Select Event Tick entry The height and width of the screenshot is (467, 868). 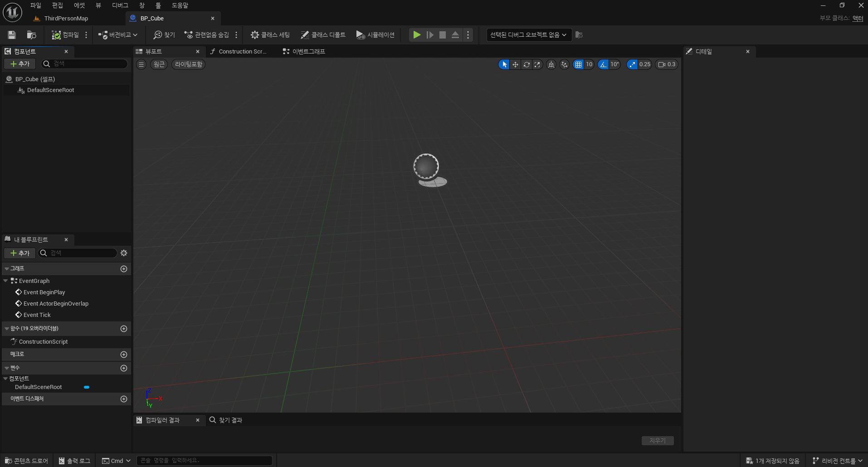pos(37,315)
